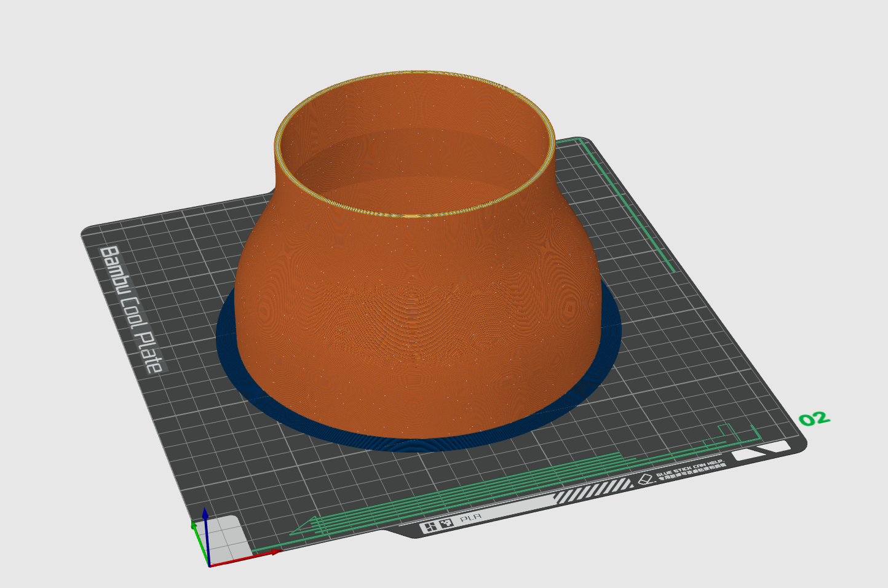Click the GLUE STICK CAN HELP text
Screen dimensions: 888x588
[689, 467]
